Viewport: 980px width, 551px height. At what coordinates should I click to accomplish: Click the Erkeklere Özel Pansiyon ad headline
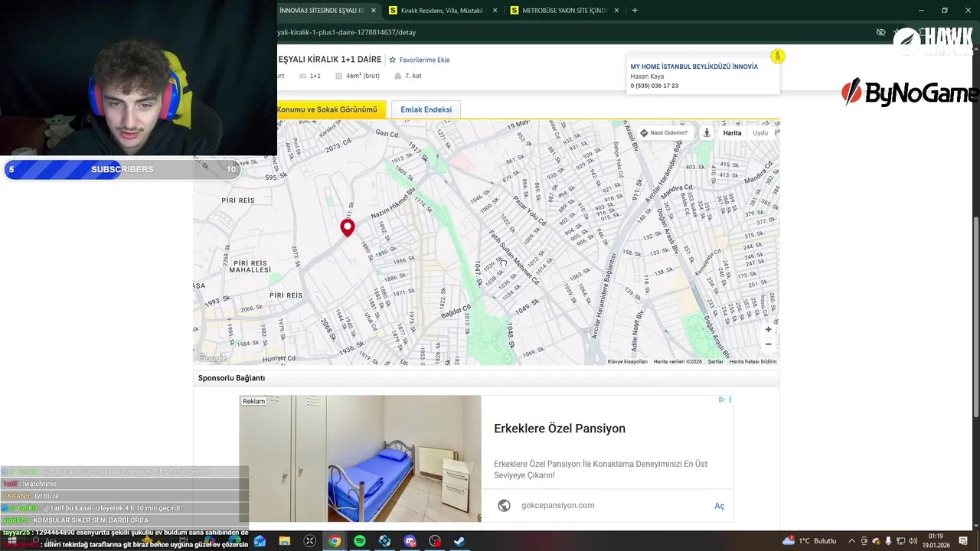click(560, 429)
